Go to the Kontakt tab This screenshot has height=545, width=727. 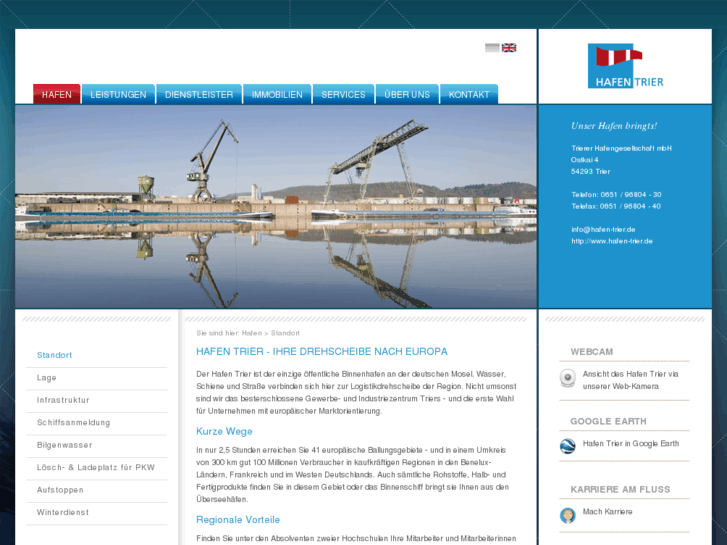point(469,94)
